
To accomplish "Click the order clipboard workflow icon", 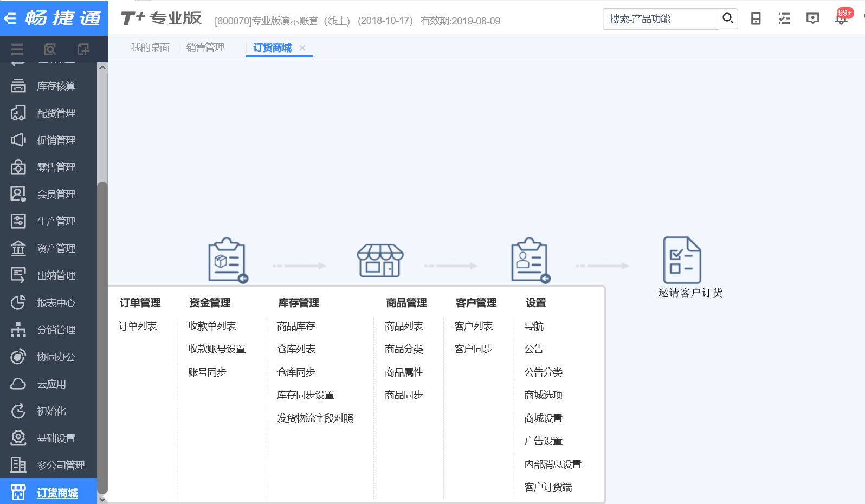I will click(228, 260).
